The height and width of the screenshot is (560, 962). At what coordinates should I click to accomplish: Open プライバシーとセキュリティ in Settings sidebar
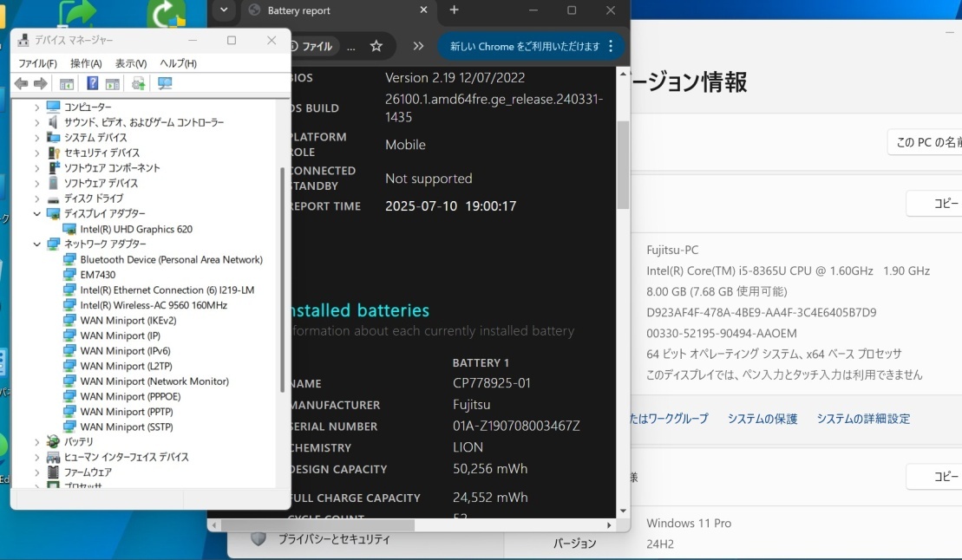[x=334, y=540]
